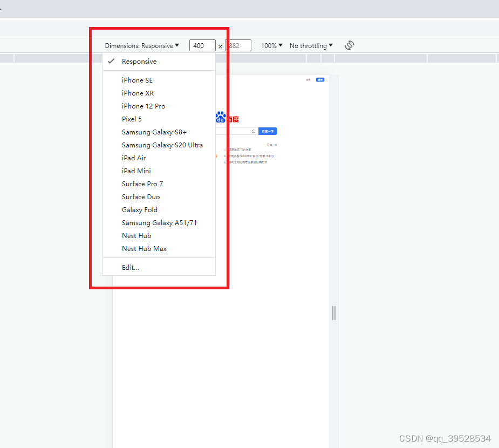The height and width of the screenshot is (448, 499).
Task: Select Samsung Galaxy S20 Ultra device
Action: coord(159,145)
